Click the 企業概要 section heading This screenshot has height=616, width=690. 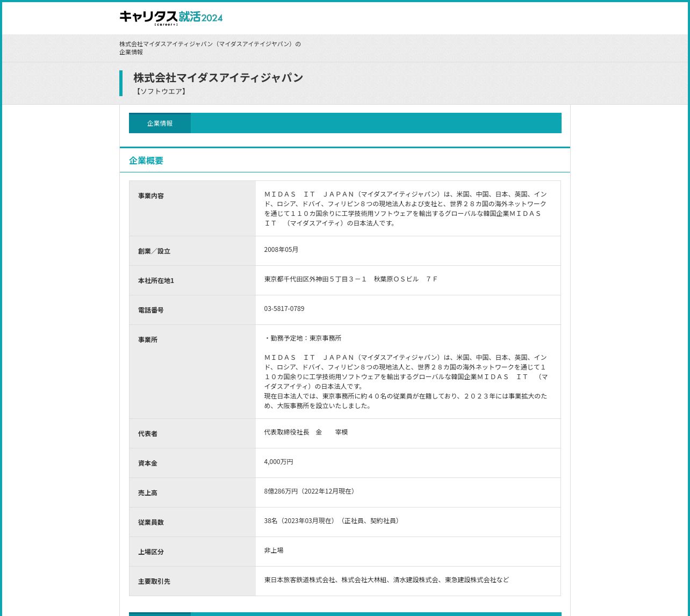coord(146,161)
